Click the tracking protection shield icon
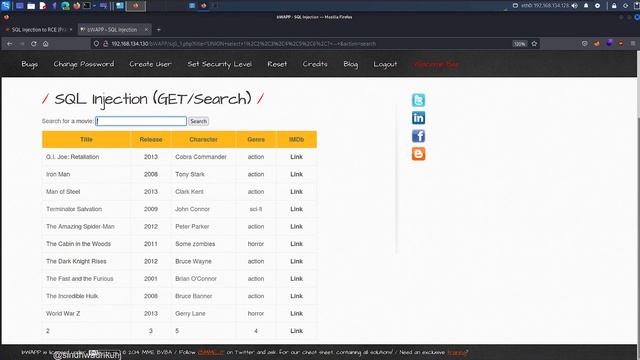Image resolution: width=640 pixels, height=360 pixels. click(96, 44)
